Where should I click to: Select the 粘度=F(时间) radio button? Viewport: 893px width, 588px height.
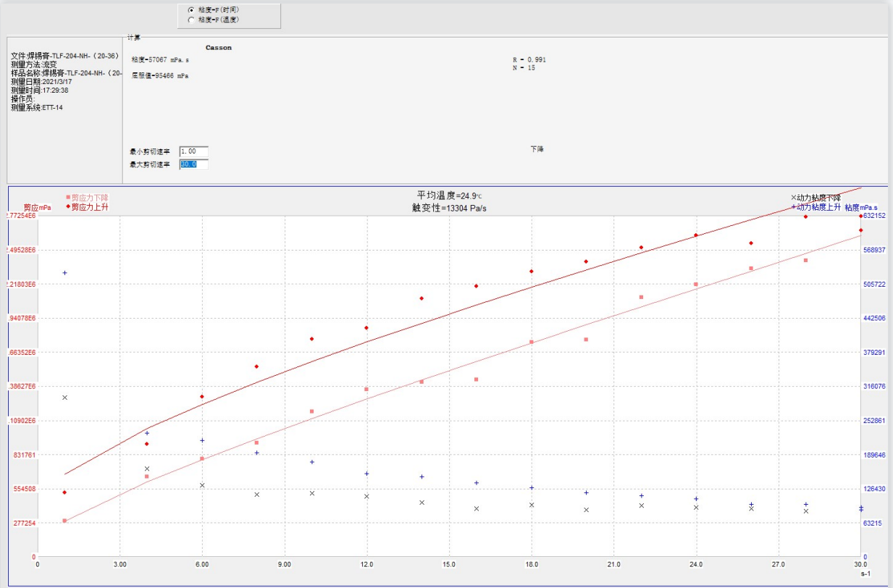(x=191, y=9)
